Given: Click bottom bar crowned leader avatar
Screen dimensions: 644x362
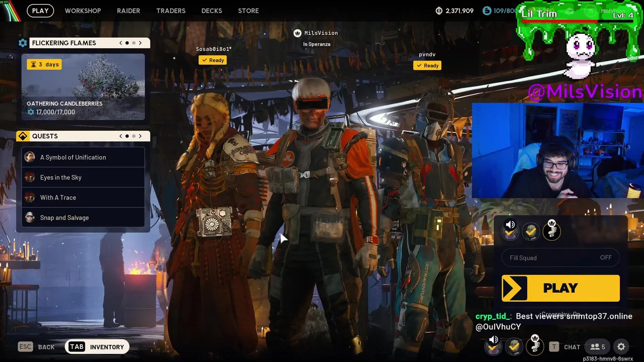Looking at the screenshot, I should point(535,345).
